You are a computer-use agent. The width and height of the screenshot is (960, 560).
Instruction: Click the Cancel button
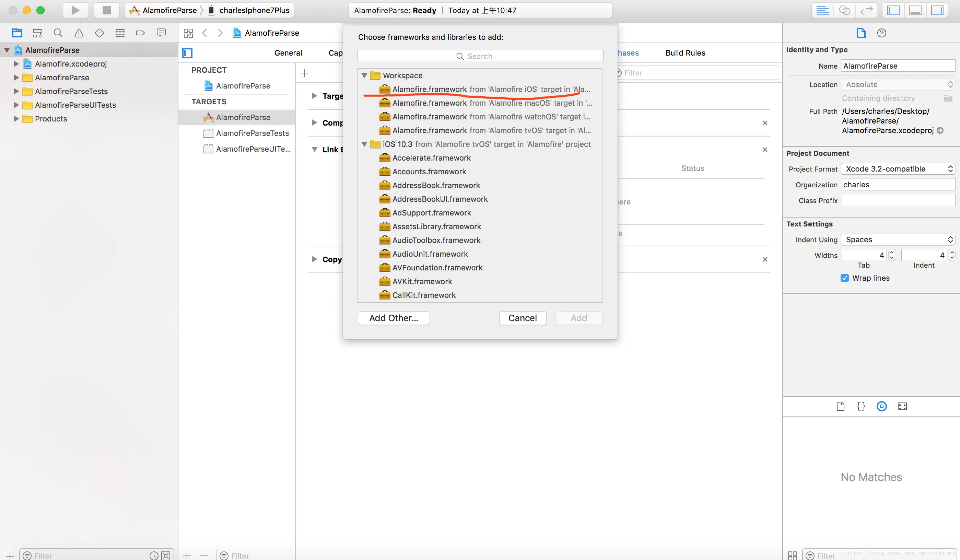click(x=522, y=318)
